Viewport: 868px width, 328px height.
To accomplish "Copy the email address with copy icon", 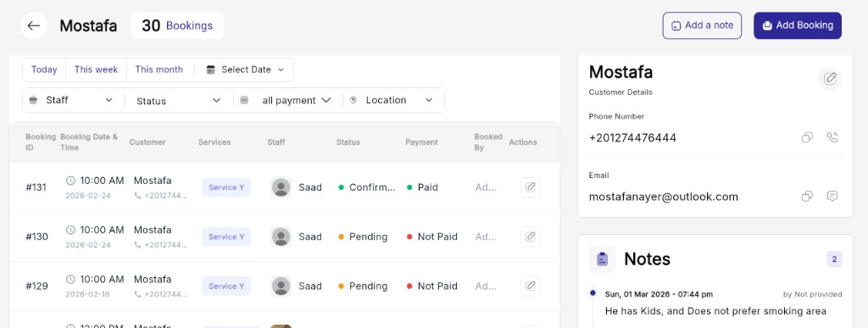I will tap(807, 197).
